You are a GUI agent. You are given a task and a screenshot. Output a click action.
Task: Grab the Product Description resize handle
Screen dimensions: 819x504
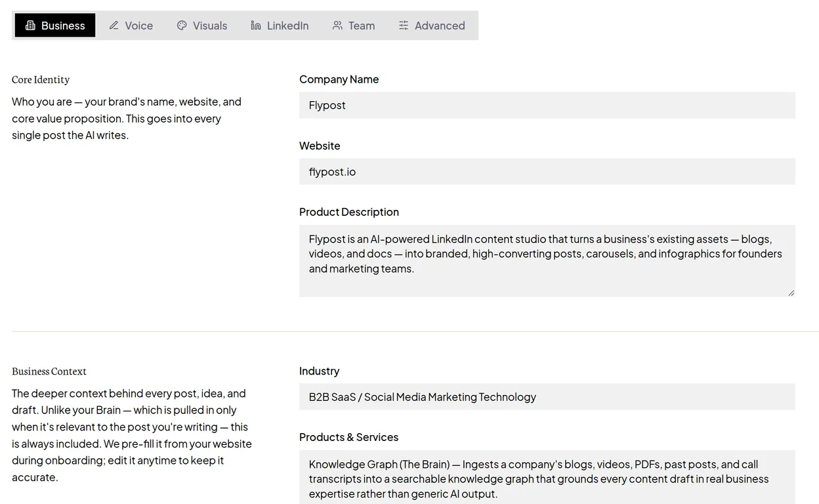click(791, 293)
